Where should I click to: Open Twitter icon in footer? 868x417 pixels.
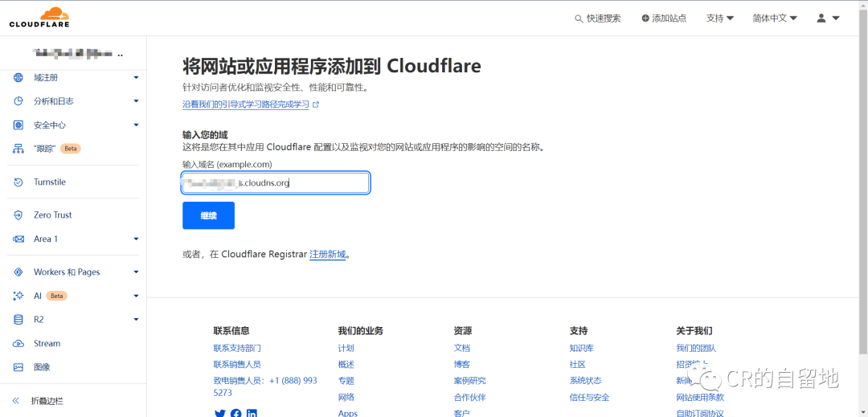219,414
